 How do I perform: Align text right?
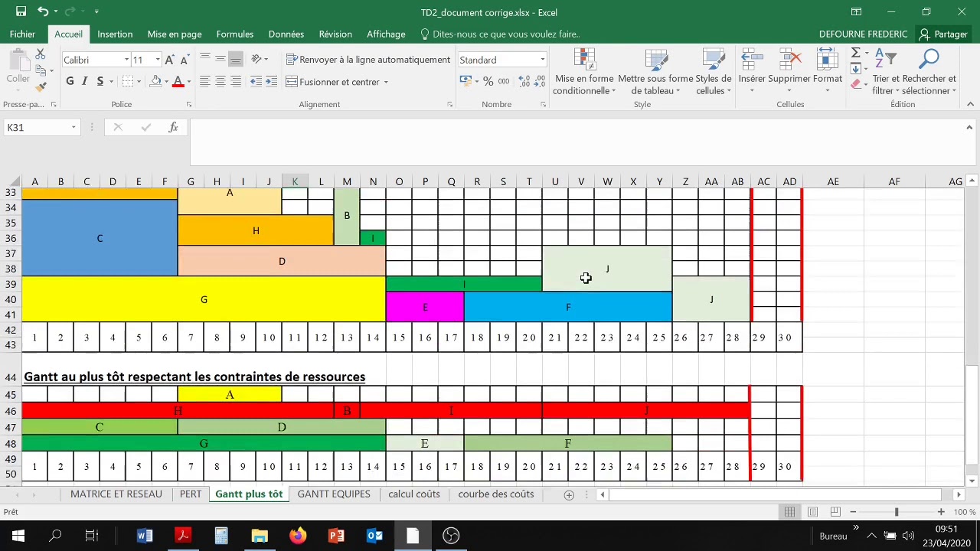coord(236,81)
